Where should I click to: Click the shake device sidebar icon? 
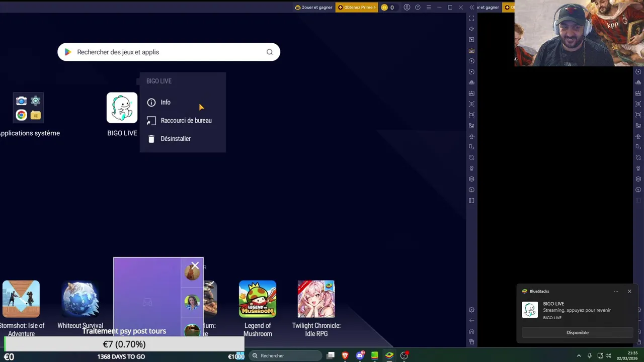[x=471, y=158]
